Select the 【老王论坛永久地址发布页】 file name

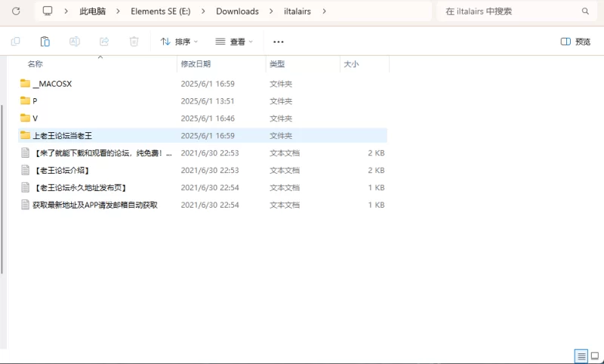click(x=80, y=187)
